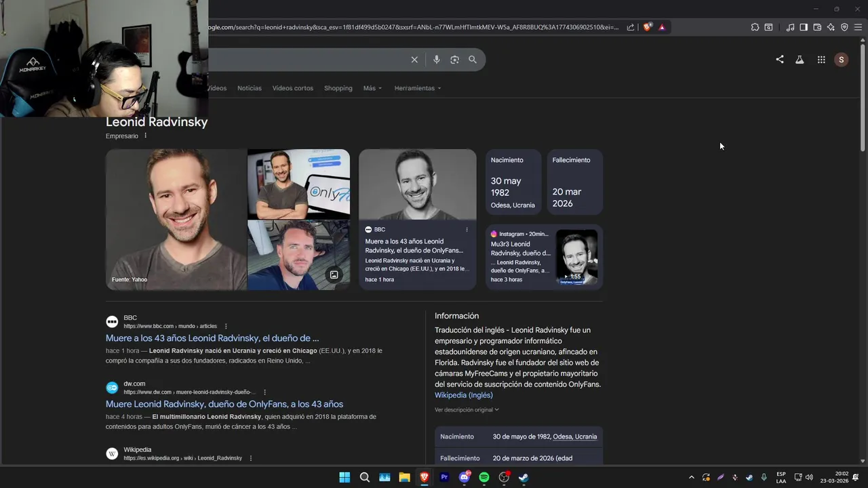
Task: Toggle the Brave sidebar panel
Action: tap(804, 27)
